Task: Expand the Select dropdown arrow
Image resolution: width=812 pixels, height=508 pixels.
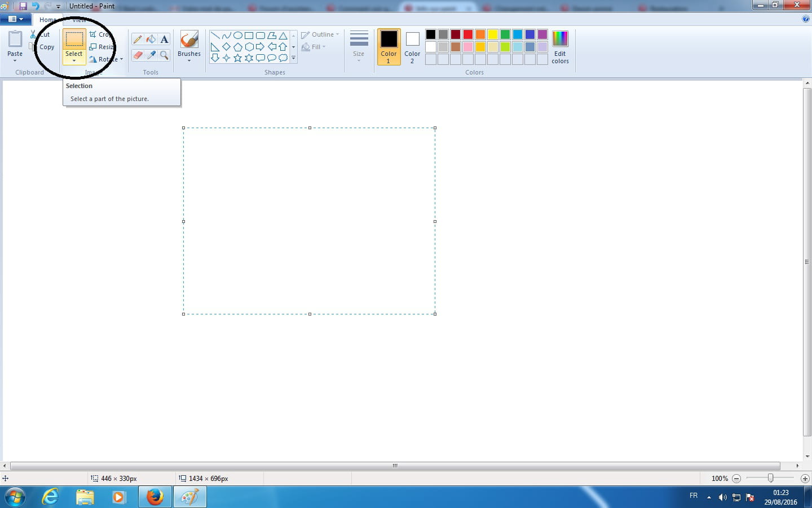Action: click(74, 61)
